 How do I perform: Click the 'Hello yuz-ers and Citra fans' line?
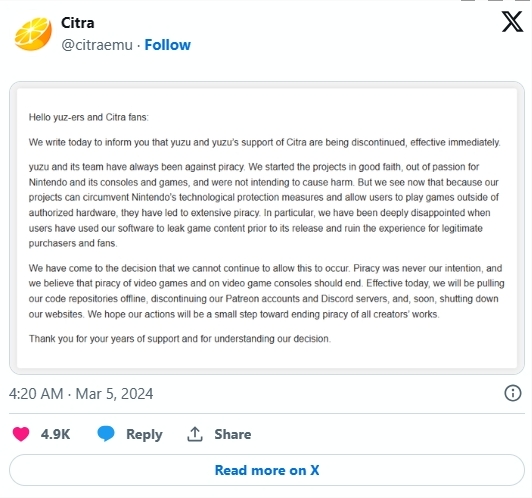click(x=89, y=117)
